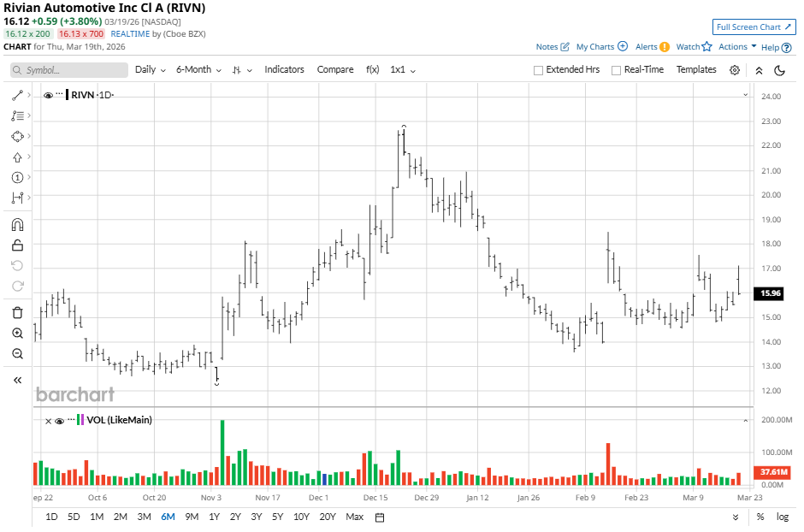Select the 20Y range button
Image resolution: width=804 pixels, height=532 pixels.
(327, 517)
